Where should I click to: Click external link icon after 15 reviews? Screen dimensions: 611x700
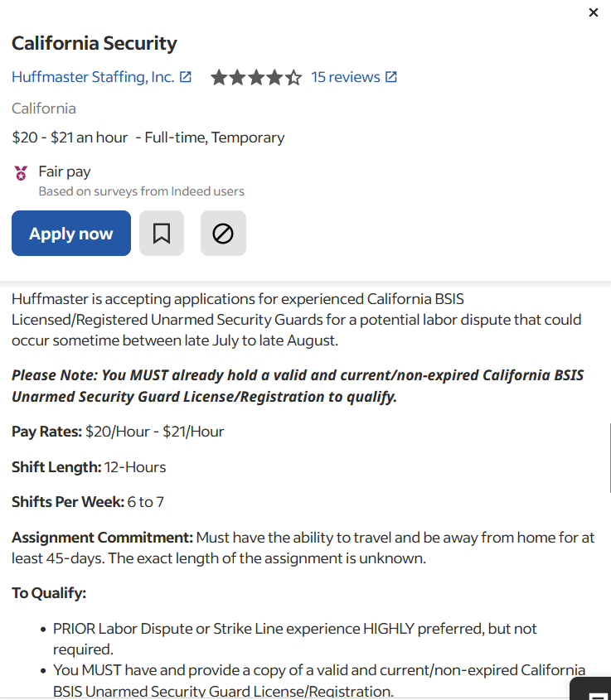(391, 77)
